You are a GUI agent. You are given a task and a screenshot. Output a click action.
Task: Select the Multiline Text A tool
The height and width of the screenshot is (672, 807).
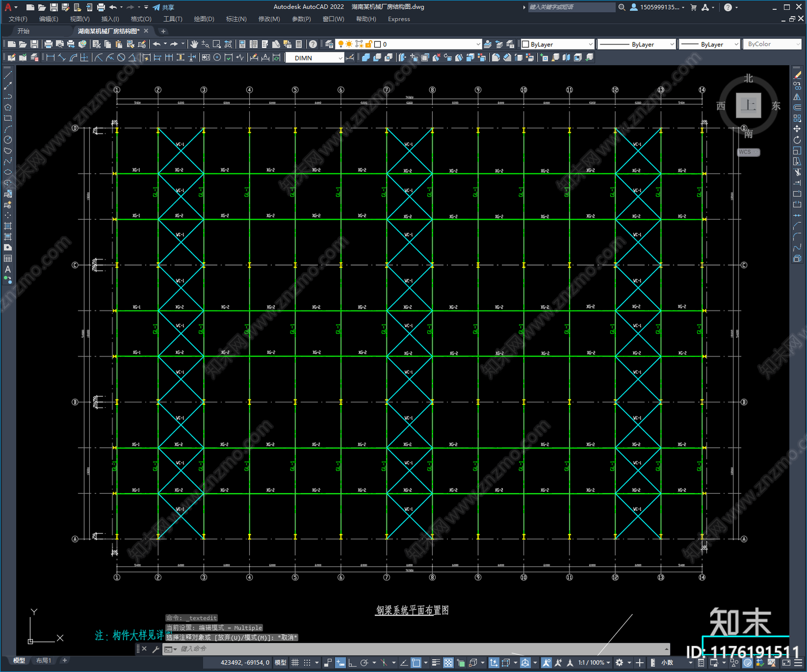coord(8,269)
